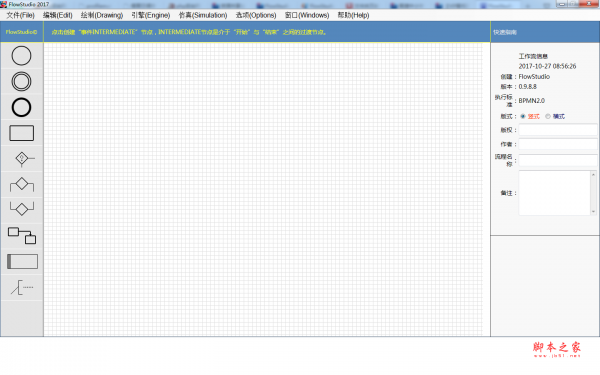
Task: Open the 文件(File) menu
Action: pyautogui.click(x=21, y=15)
